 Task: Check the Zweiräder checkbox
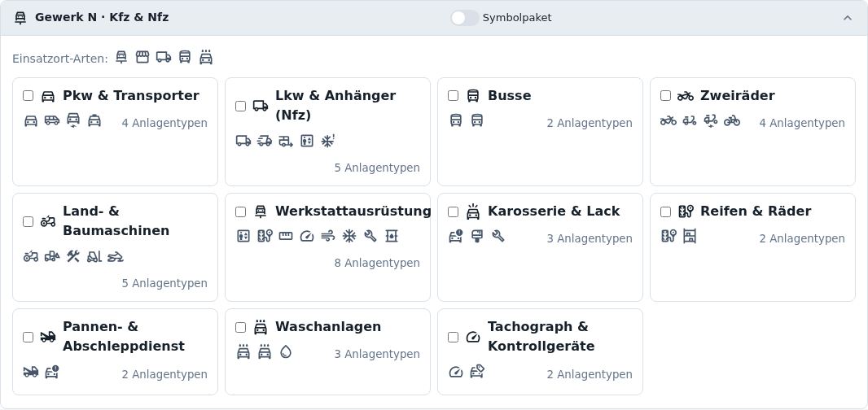[666, 96]
